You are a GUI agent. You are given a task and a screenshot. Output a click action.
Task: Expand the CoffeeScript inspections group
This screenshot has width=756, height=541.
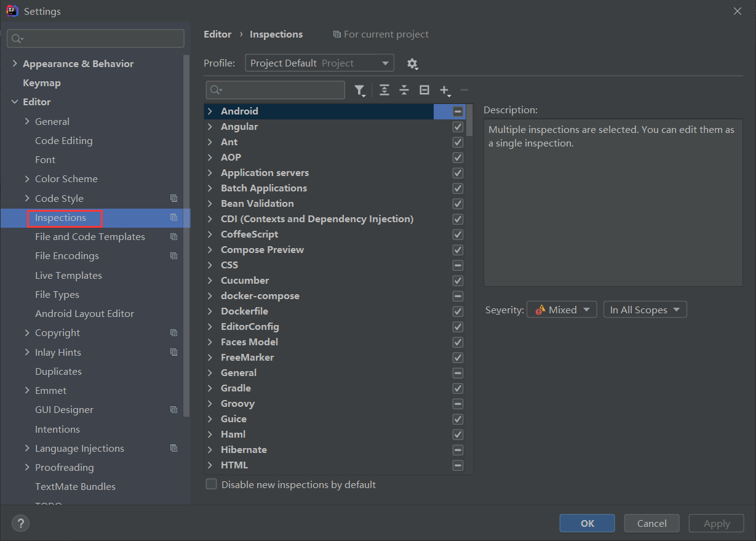pos(210,234)
